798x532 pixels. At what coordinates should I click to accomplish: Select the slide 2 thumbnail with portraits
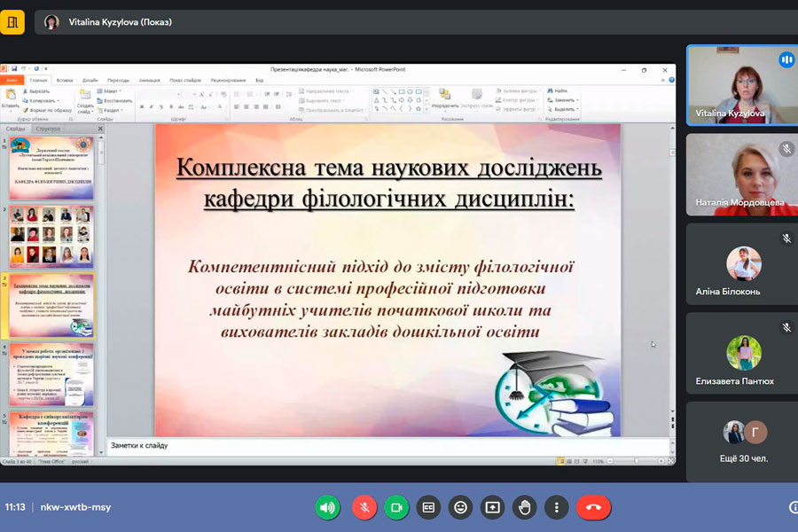(51, 236)
